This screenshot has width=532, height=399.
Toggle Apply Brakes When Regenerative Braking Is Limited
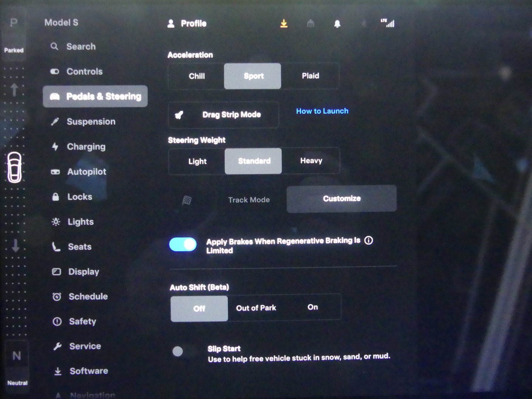[x=183, y=245]
